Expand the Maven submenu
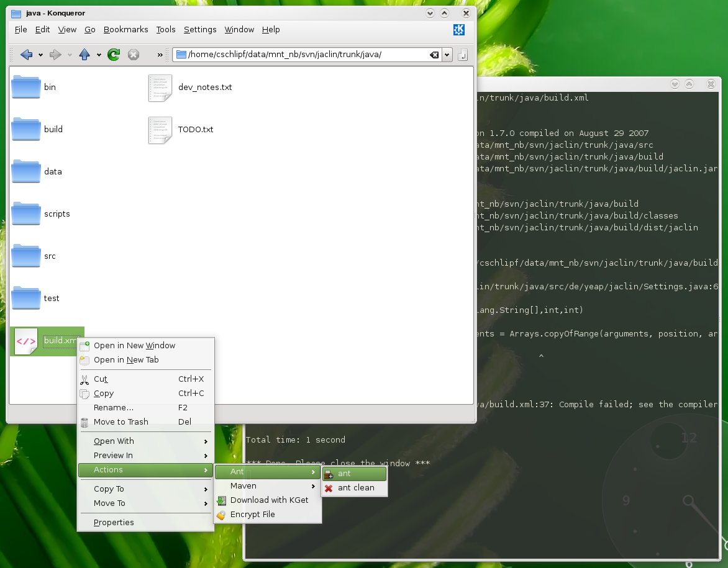The image size is (728, 568). pyautogui.click(x=268, y=486)
